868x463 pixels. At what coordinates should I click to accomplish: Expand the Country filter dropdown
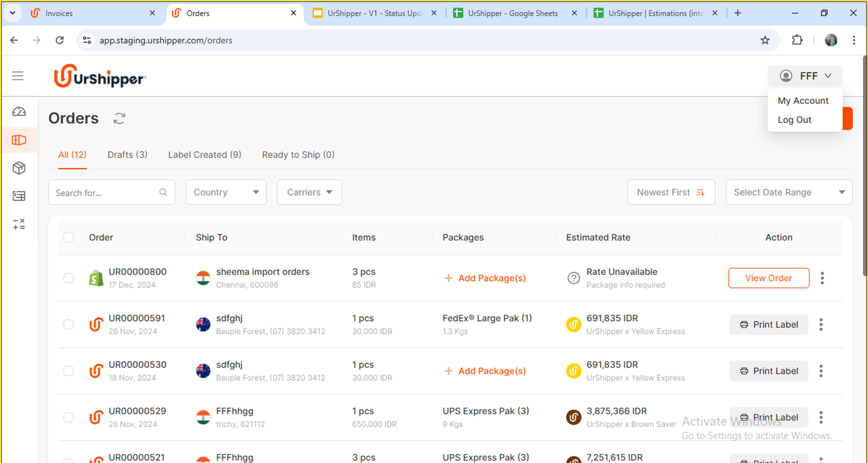tap(226, 192)
